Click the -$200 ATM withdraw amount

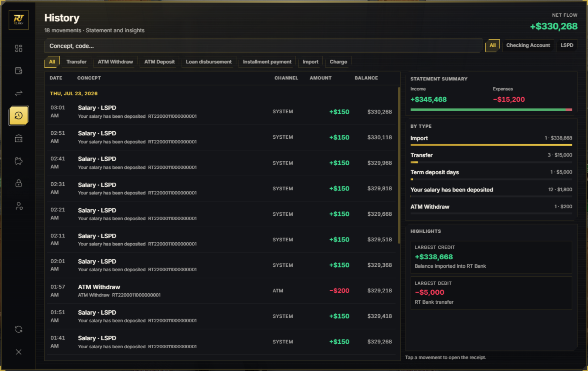(x=339, y=290)
